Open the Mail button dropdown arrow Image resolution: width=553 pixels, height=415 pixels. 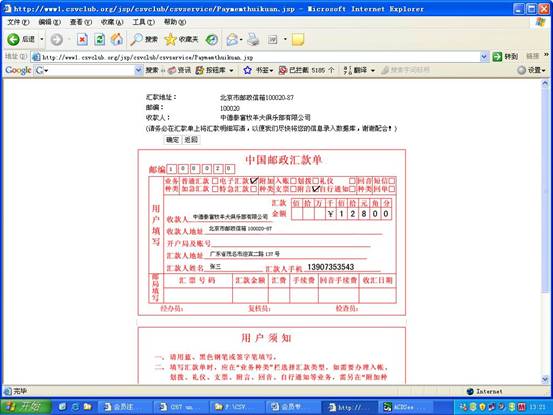click(x=241, y=39)
